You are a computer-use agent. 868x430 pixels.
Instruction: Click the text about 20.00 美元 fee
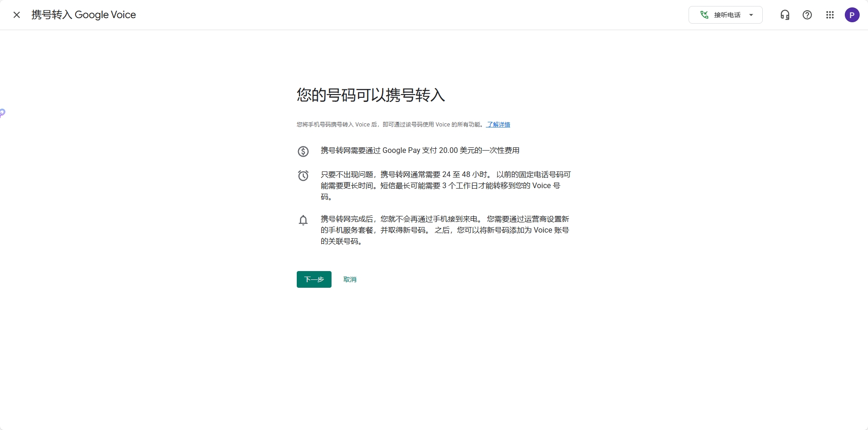tap(420, 151)
